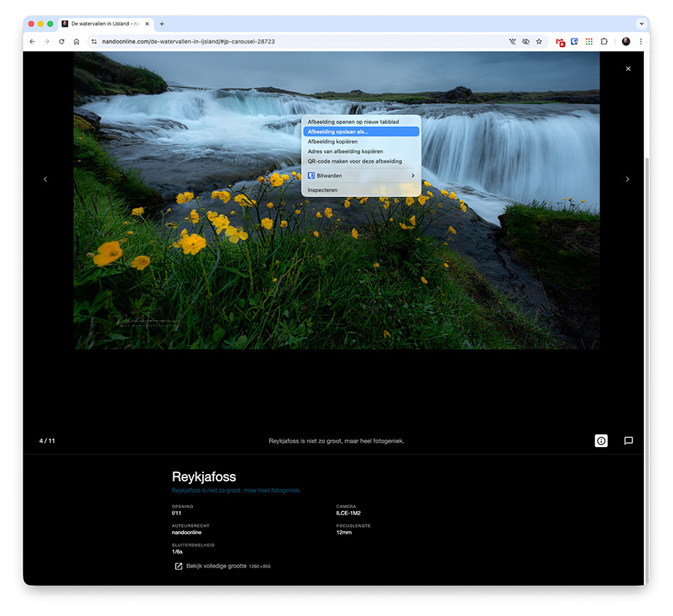Click the address bar URL field
The image size is (673, 616).
pyautogui.click(x=290, y=42)
